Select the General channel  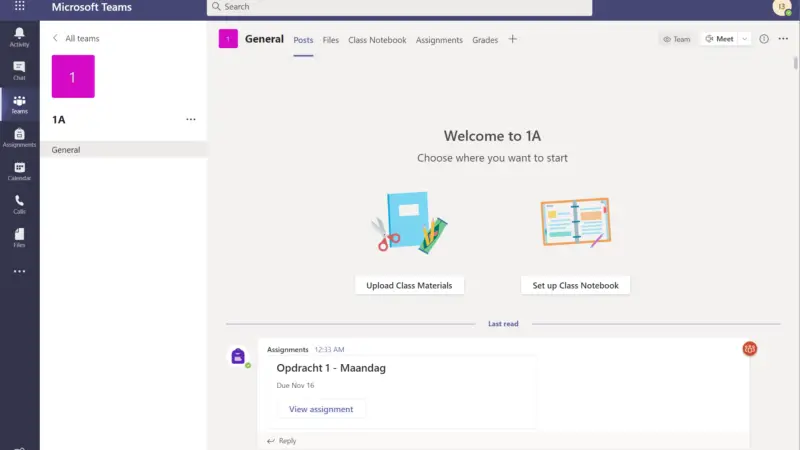[66, 150]
